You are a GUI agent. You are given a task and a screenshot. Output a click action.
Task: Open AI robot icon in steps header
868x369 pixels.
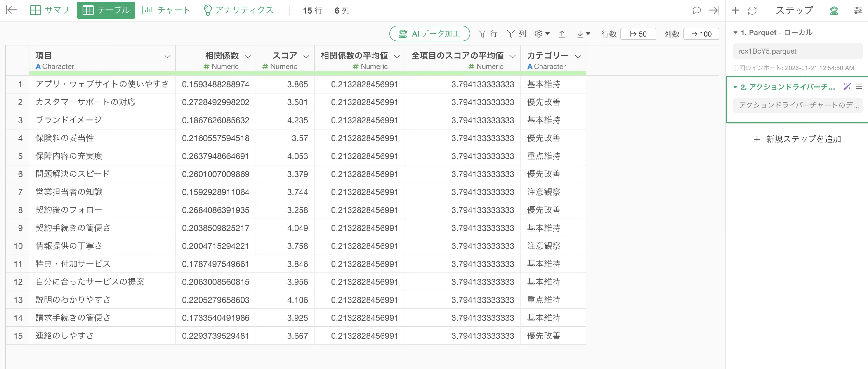[834, 10]
